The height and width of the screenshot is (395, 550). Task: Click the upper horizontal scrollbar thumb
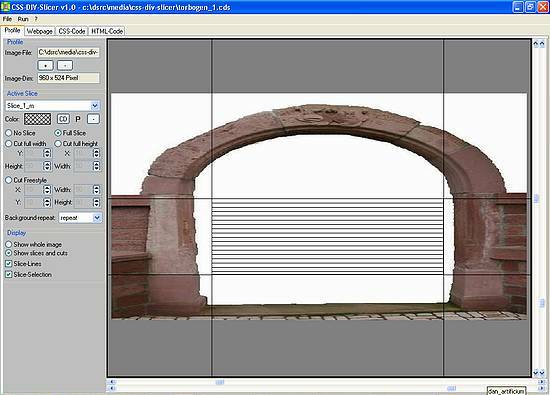coord(220,382)
